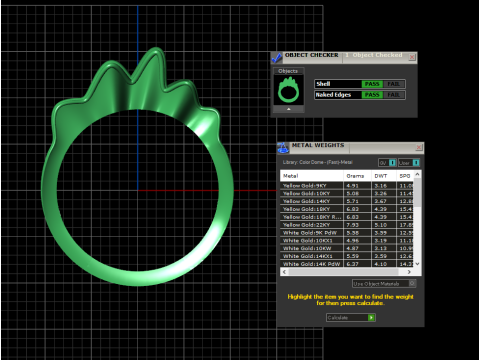Select the White Gold:14KX1 row

(x=347, y=256)
